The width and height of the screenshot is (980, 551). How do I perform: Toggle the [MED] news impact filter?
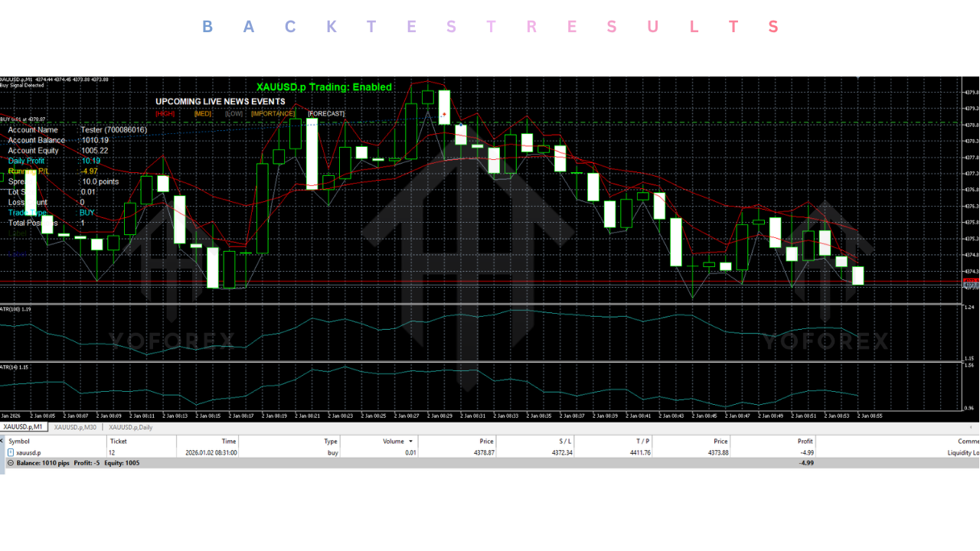pos(202,114)
